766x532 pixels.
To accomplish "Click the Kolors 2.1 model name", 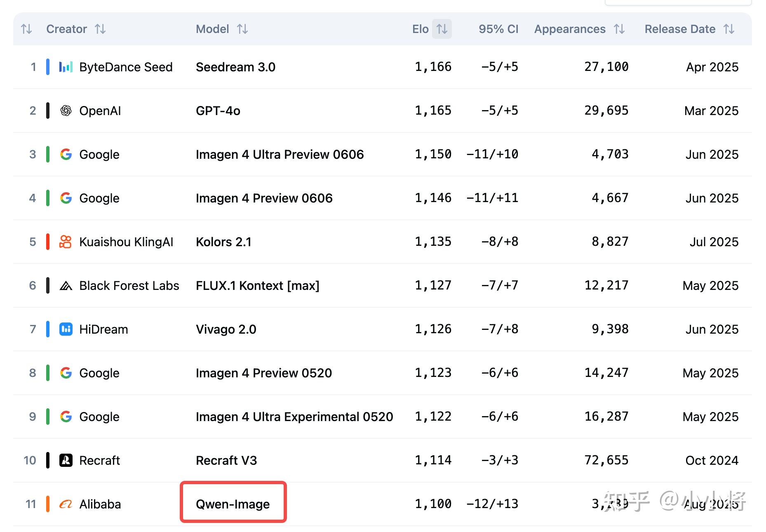I will (223, 242).
